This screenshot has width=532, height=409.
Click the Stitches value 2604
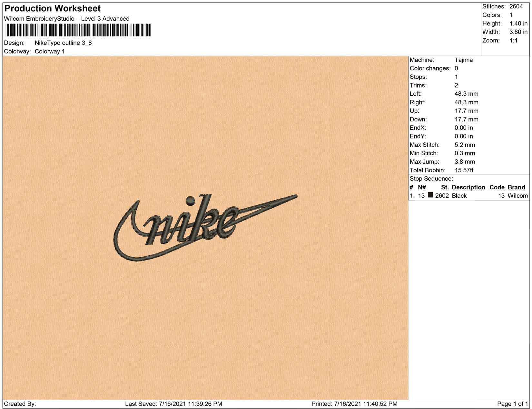pyautogui.click(x=516, y=6)
